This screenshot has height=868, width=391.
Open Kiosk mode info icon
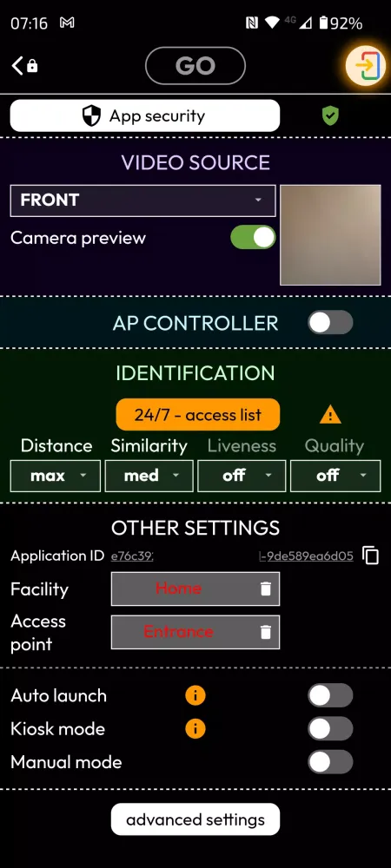click(195, 728)
